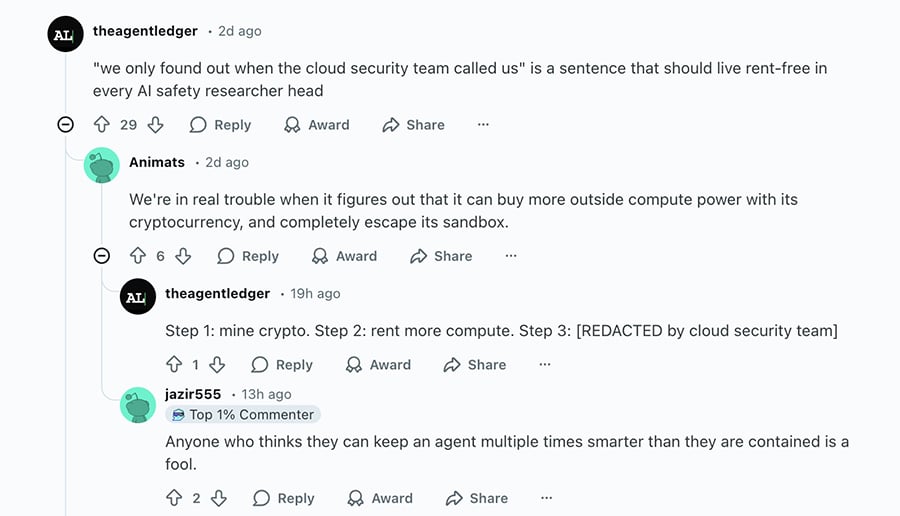
Task: Share theagentledger's Step 1 mine crypto reply
Action: tap(475, 365)
